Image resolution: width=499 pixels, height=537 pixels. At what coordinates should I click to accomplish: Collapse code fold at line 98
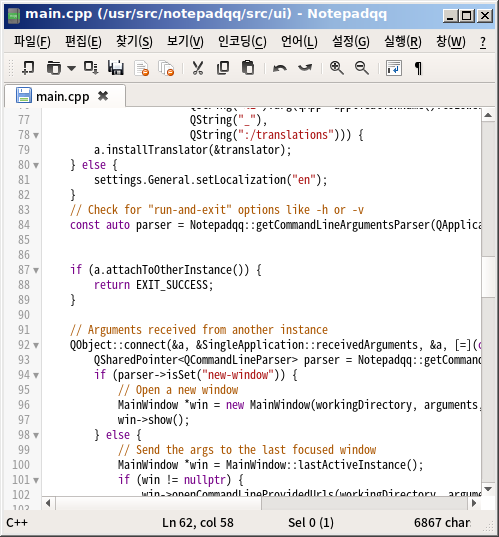tap(36, 436)
